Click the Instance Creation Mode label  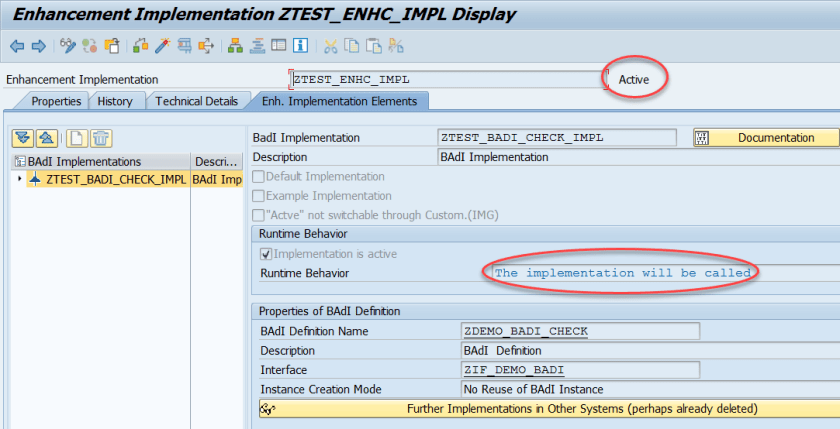(321, 389)
